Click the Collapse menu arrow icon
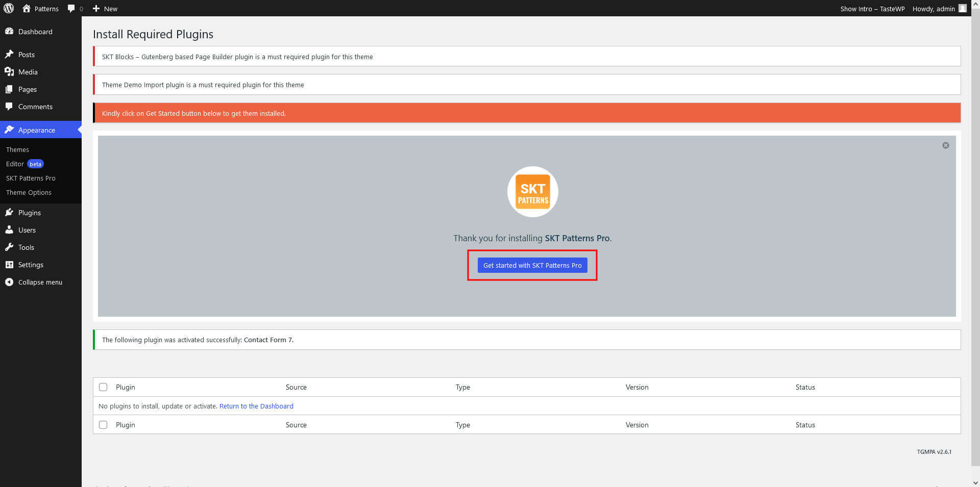This screenshot has height=487, width=980. tap(9, 281)
